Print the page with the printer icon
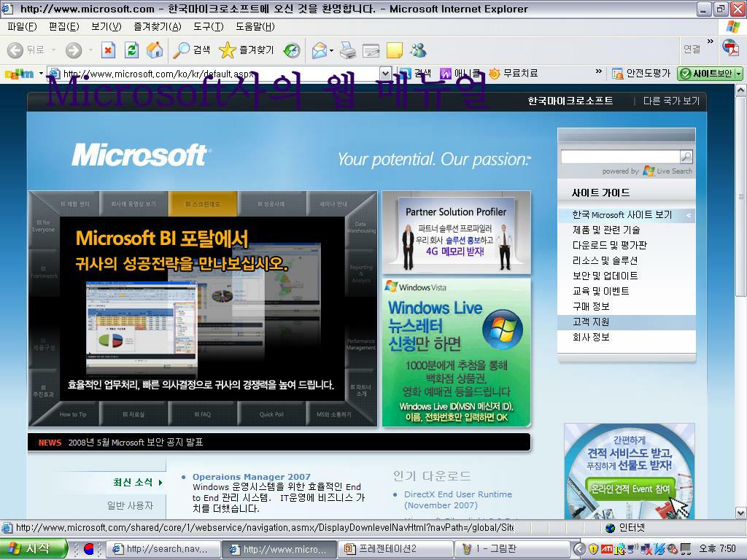 point(348,50)
